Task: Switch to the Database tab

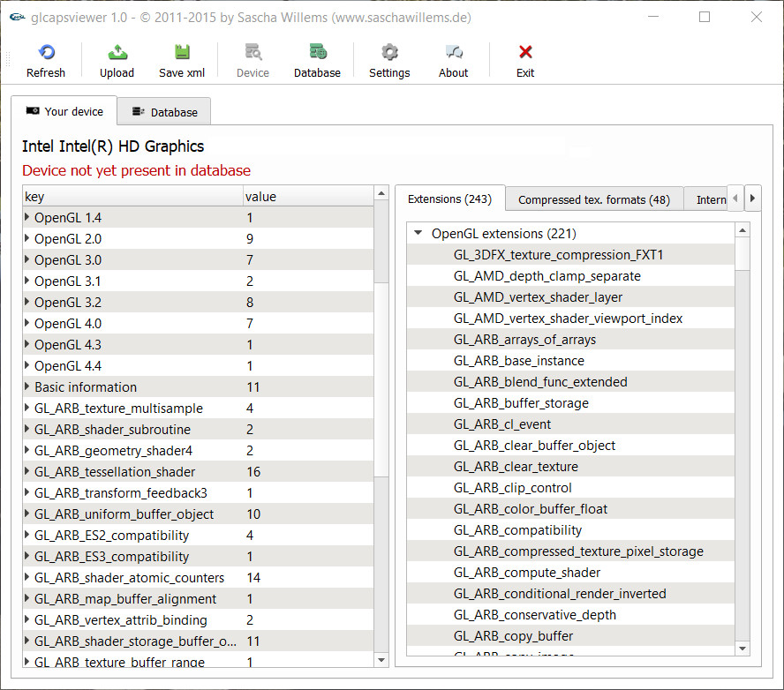Action: (x=164, y=112)
